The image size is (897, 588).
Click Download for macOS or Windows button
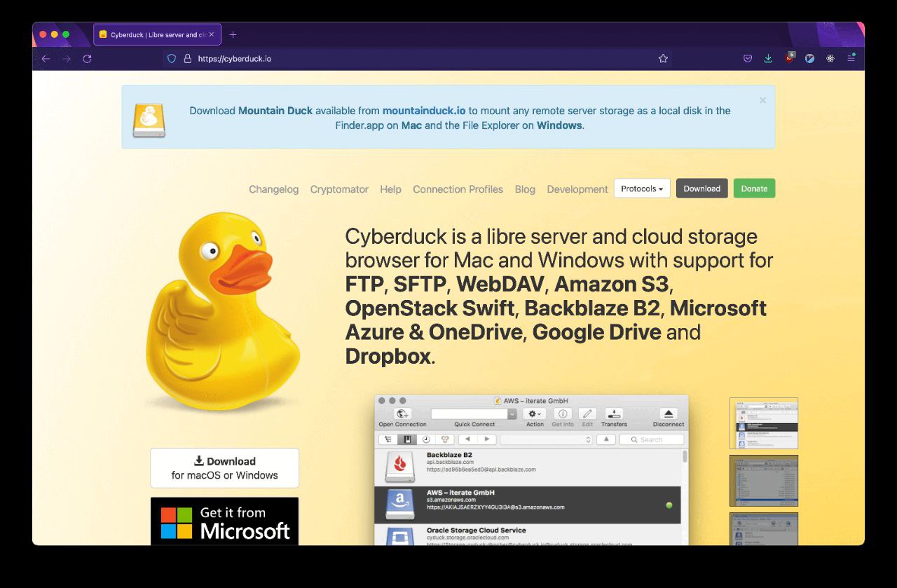coord(224,468)
